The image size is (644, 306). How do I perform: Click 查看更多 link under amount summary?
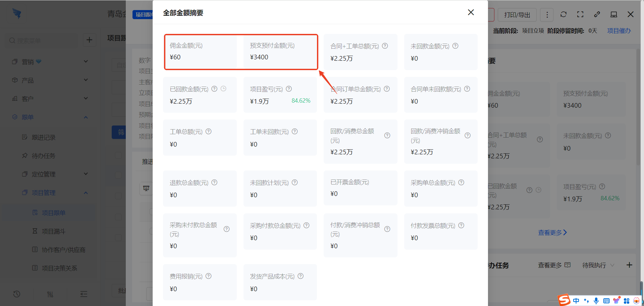552,233
